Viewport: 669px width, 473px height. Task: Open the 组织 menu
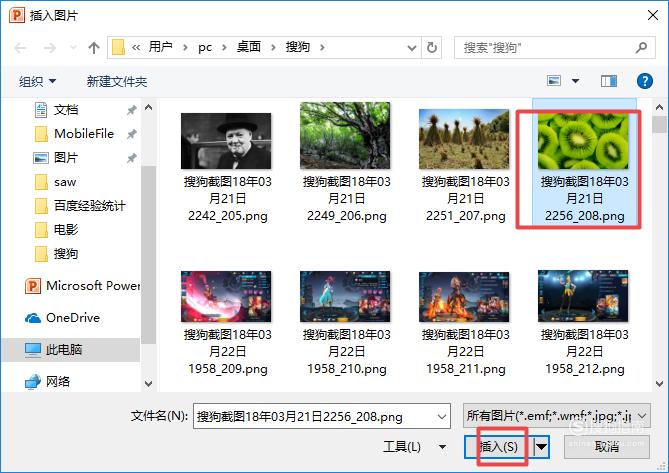point(37,81)
